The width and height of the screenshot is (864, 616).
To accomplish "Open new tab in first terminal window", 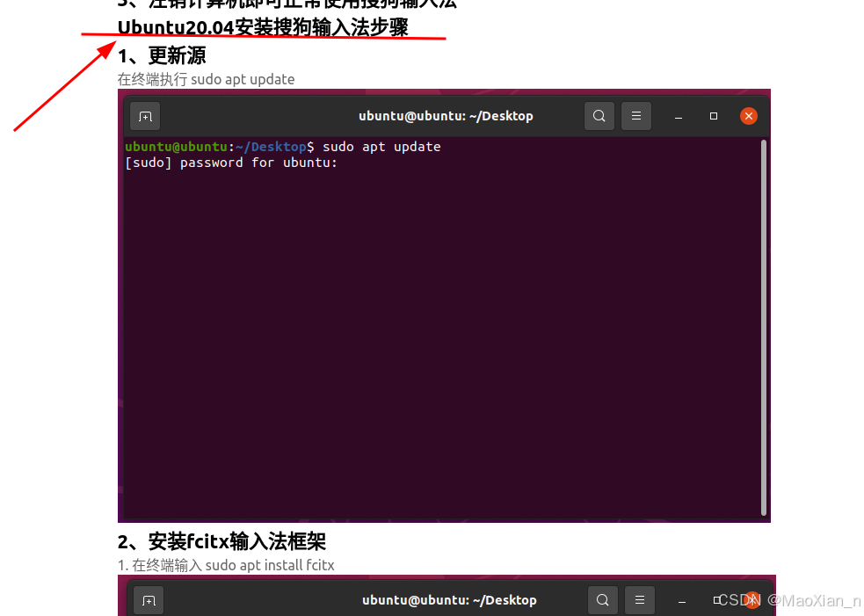I will point(145,116).
